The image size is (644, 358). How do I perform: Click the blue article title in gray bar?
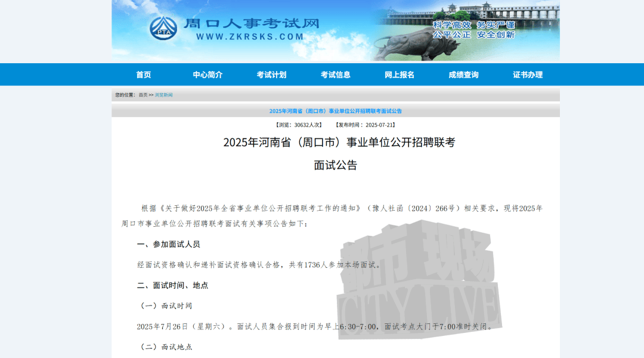click(x=336, y=111)
